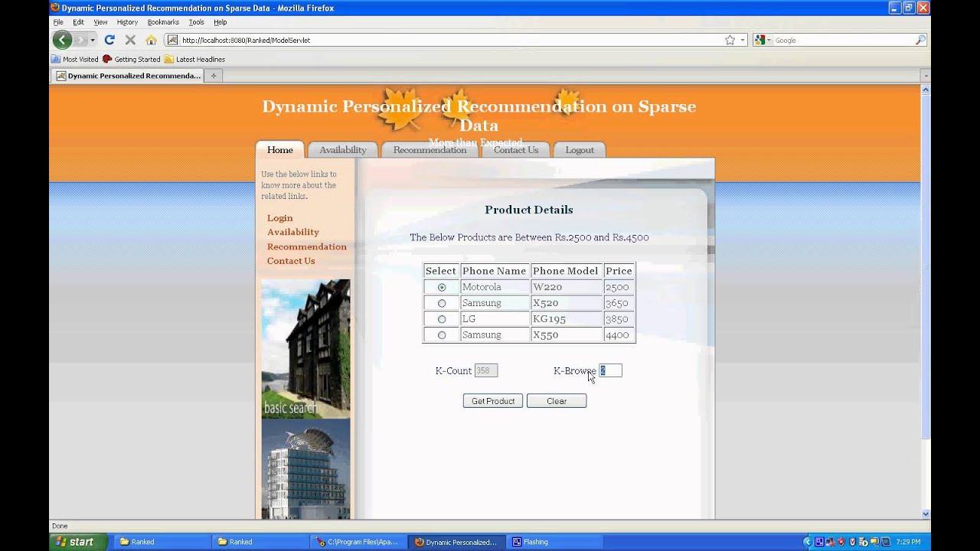The width and height of the screenshot is (980, 551).
Task: Select the Samsung X520 radio button
Action: click(x=442, y=304)
